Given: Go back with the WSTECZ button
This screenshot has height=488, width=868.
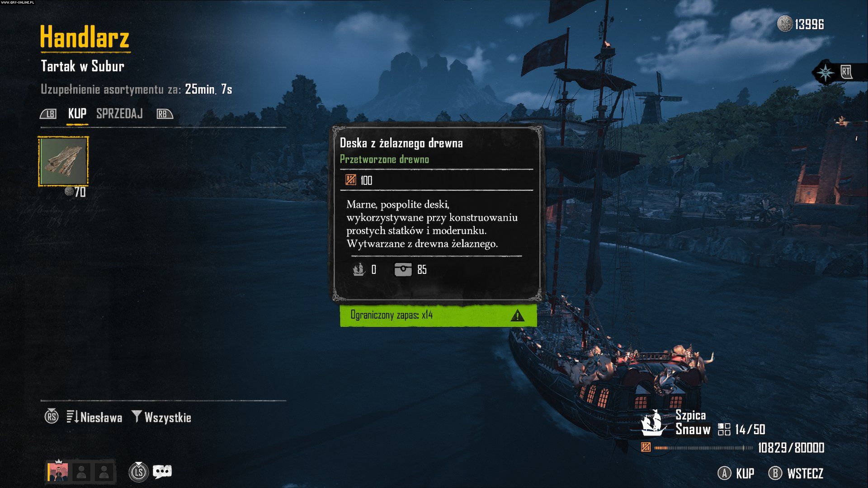Looking at the screenshot, I should pyautogui.click(x=796, y=473).
